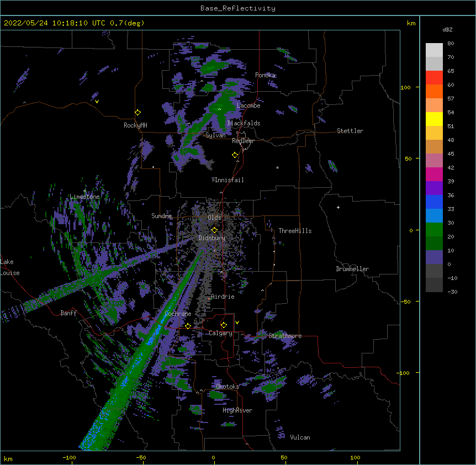Click the Stettler city label
Screen dimensions: 476x465
[x=350, y=131]
